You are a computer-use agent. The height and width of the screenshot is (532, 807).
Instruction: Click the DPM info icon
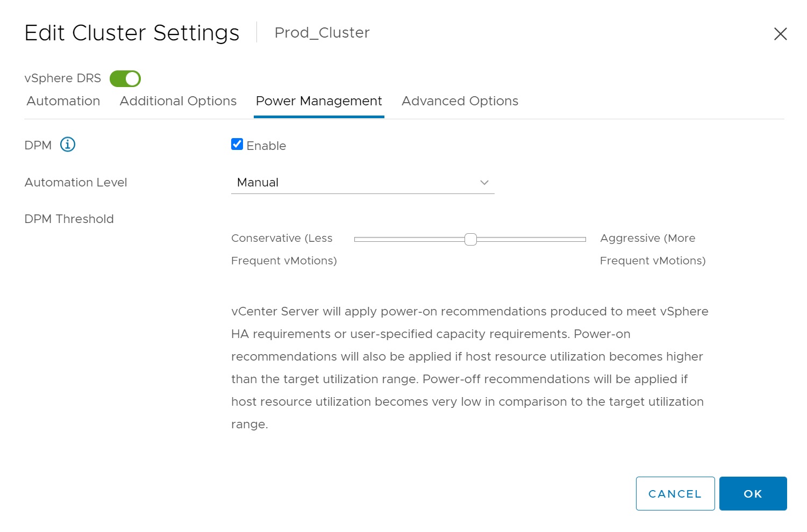click(68, 145)
